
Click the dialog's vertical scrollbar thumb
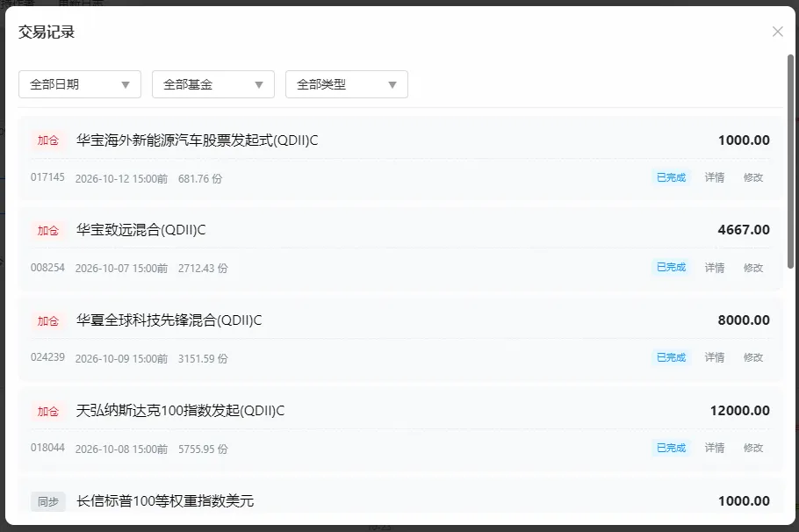click(x=790, y=162)
